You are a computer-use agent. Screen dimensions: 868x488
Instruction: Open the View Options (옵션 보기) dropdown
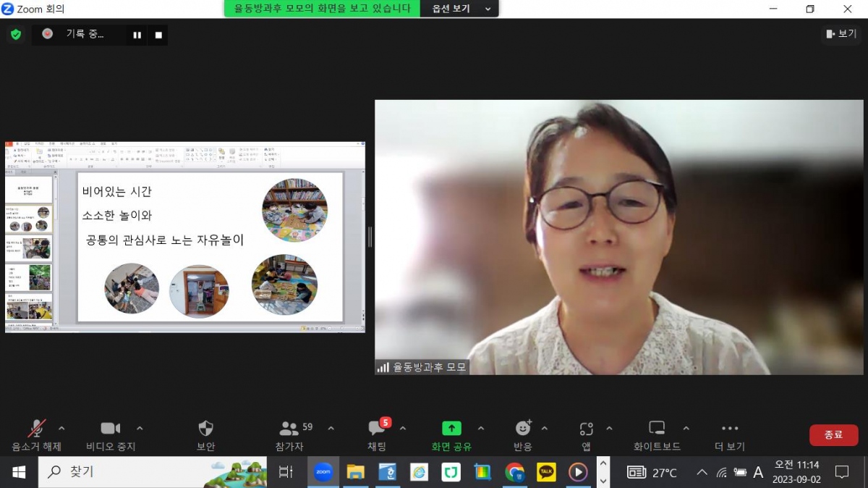tap(460, 9)
